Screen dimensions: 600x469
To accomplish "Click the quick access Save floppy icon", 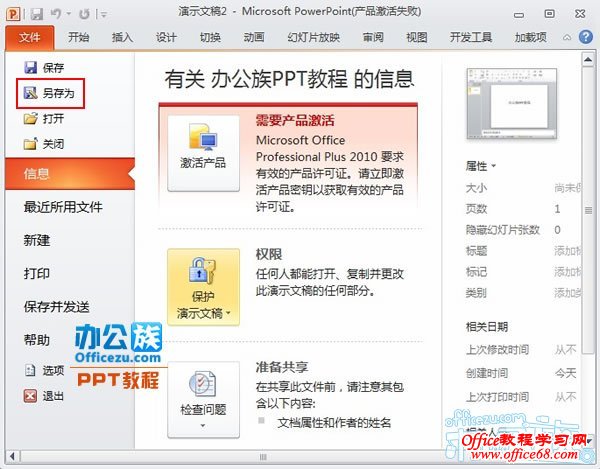I will pos(36,15).
